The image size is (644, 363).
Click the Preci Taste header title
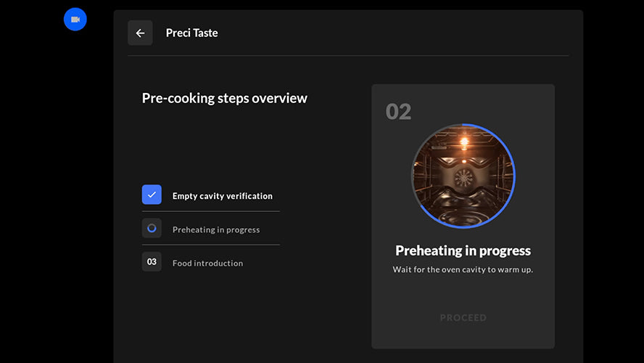(x=191, y=33)
